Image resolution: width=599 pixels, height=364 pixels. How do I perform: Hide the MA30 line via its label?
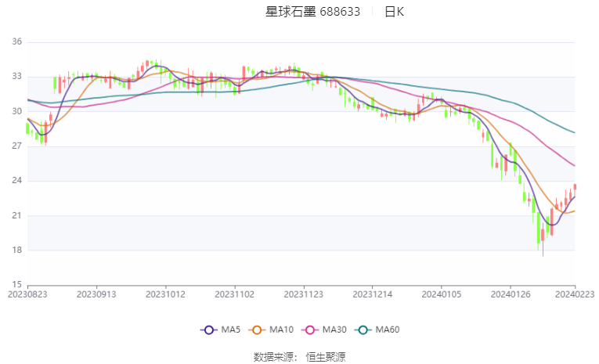tap(334, 330)
